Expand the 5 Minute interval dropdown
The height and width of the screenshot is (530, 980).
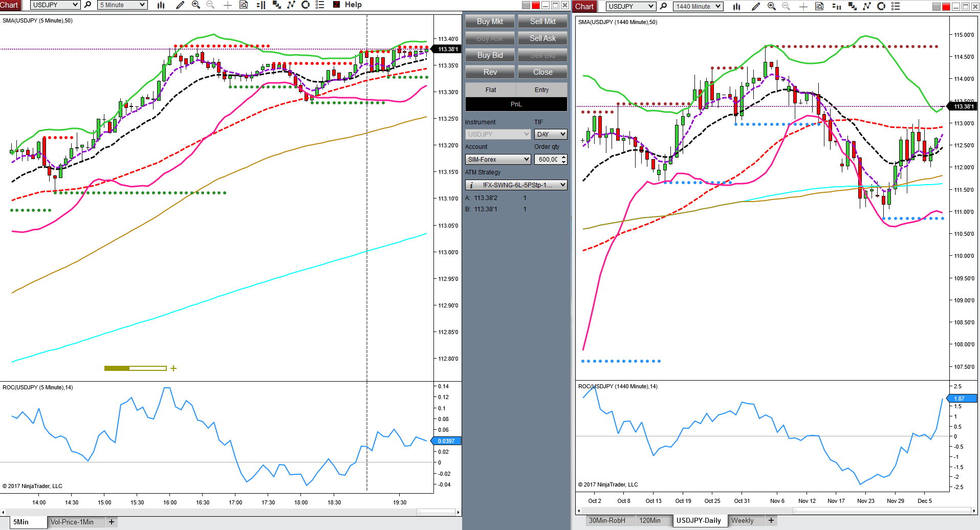click(122, 5)
